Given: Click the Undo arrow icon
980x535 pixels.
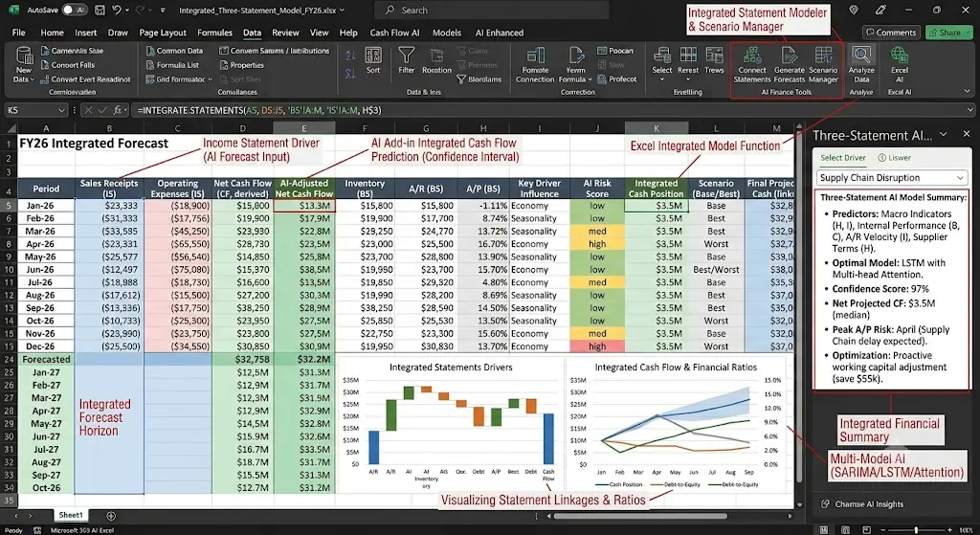Looking at the screenshot, I should (116, 10).
